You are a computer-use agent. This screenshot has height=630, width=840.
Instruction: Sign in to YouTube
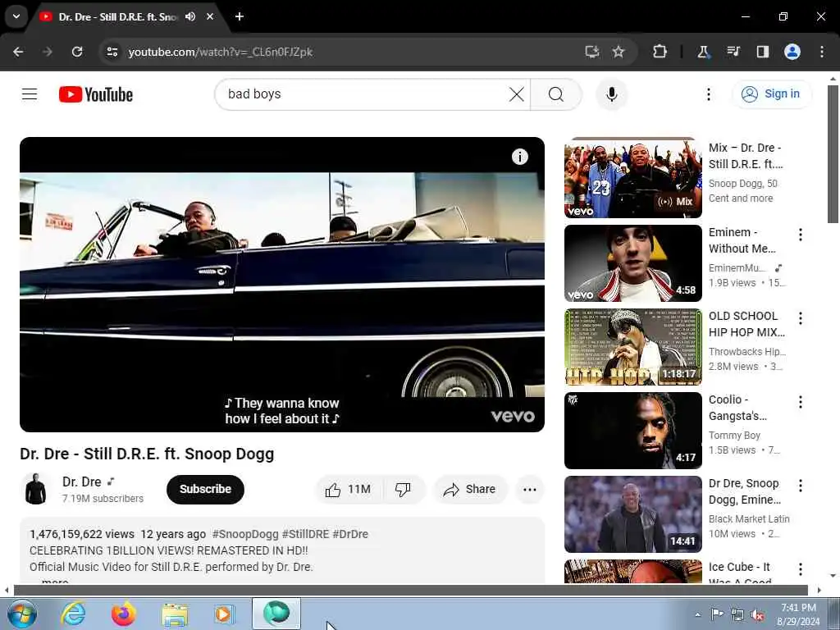[771, 94]
